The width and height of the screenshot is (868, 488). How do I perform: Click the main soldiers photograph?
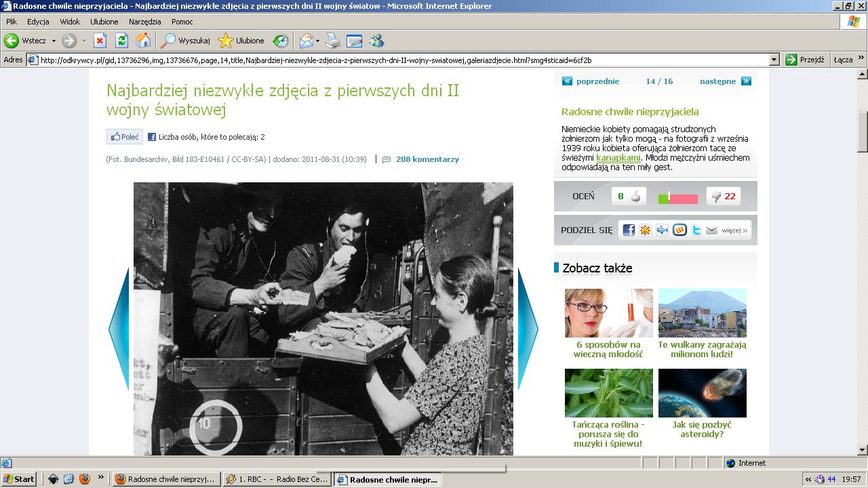[x=323, y=319]
